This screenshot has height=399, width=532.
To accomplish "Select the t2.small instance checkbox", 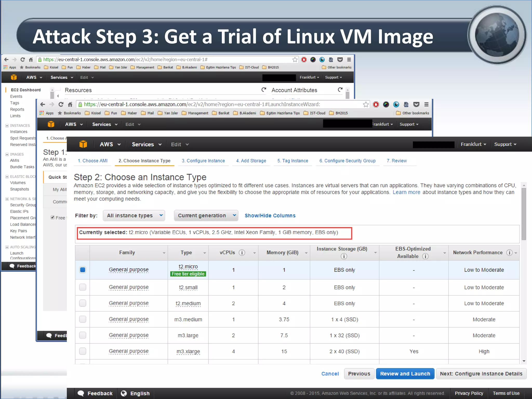I will pos(83,287).
